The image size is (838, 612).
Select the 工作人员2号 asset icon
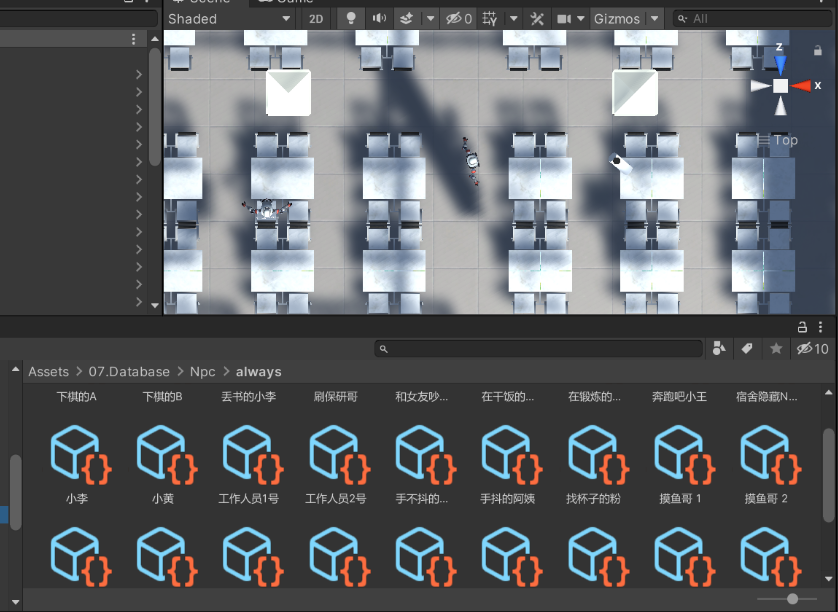click(339, 454)
